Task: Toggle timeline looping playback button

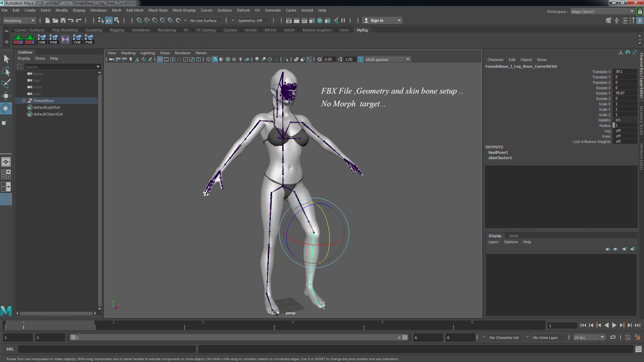Action: [x=613, y=338]
